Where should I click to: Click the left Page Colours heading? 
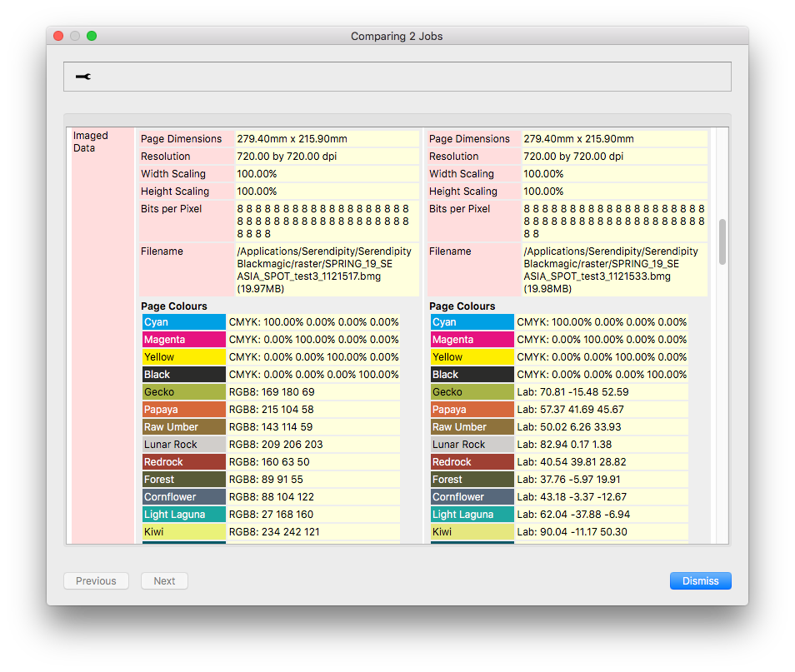tap(174, 306)
